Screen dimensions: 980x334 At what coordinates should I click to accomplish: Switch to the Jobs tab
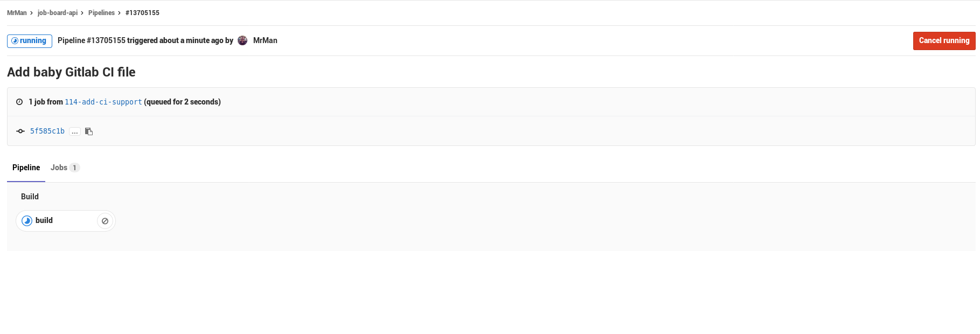(x=59, y=168)
